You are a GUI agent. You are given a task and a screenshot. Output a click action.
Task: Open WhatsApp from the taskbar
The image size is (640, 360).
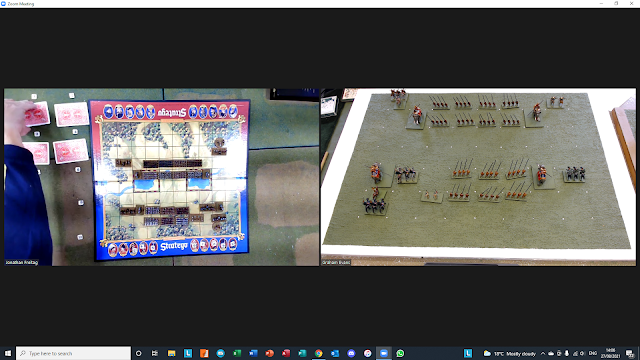400,353
